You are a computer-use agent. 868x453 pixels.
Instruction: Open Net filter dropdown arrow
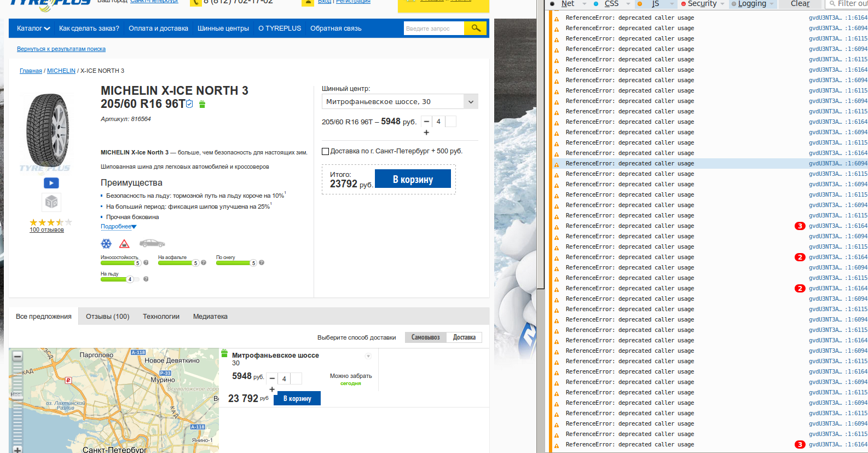(x=585, y=4)
